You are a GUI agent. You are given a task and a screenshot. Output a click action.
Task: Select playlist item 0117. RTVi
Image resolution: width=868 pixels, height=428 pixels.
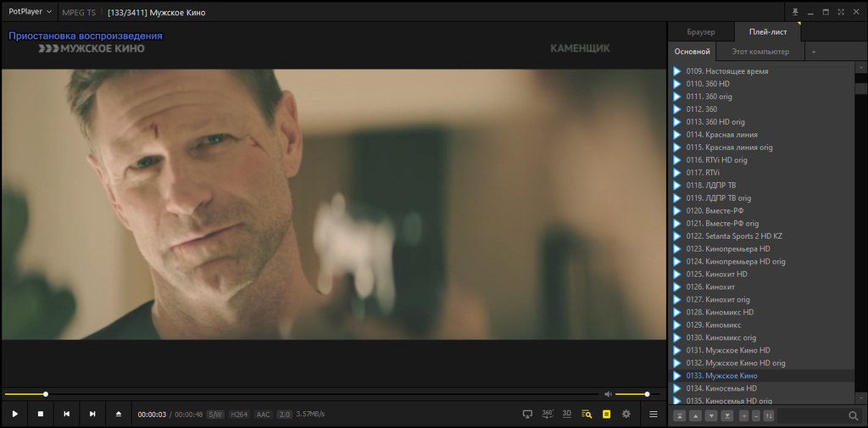click(x=762, y=173)
